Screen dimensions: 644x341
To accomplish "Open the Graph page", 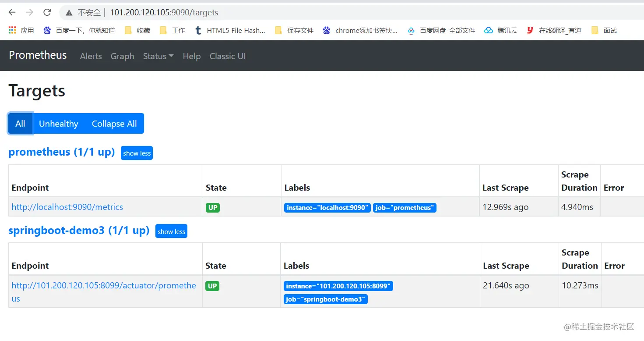I will 122,56.
